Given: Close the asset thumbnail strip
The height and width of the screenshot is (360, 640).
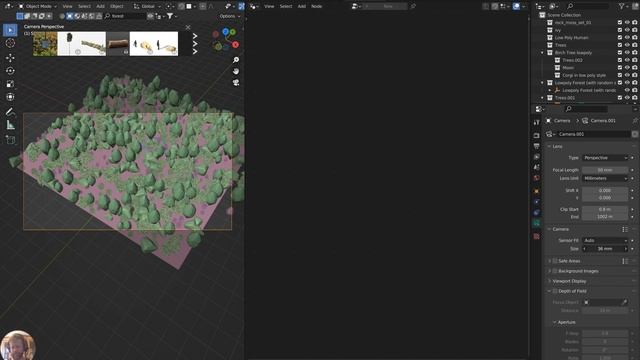Looking at the screenshot, I should click(x=188, y=27).
